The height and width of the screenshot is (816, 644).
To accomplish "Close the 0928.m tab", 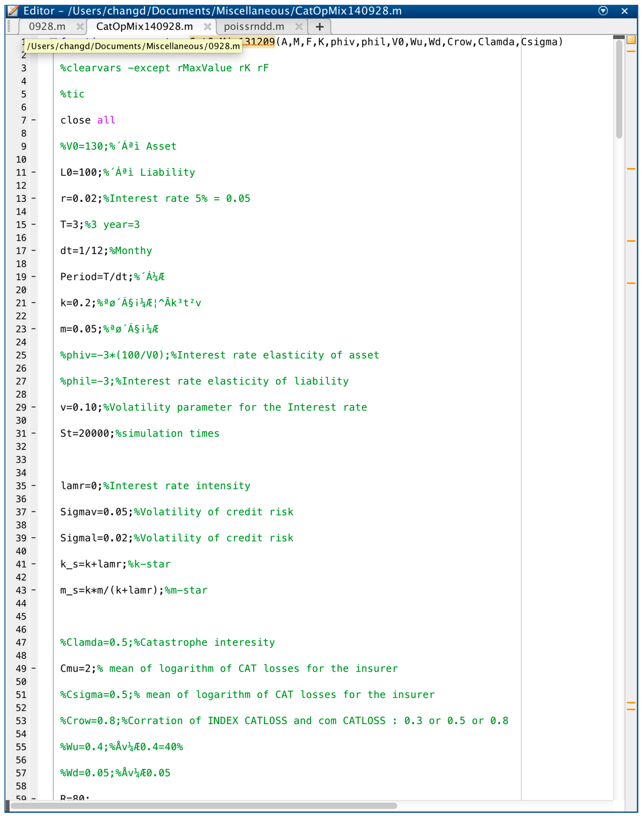I will (x=80, y=26).
